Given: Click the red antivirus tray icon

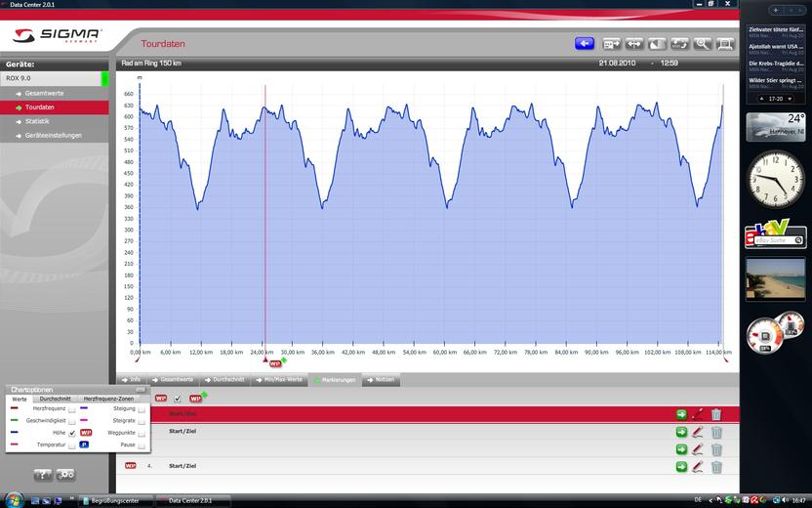Looking at the screenshot, I should (754, 501).
